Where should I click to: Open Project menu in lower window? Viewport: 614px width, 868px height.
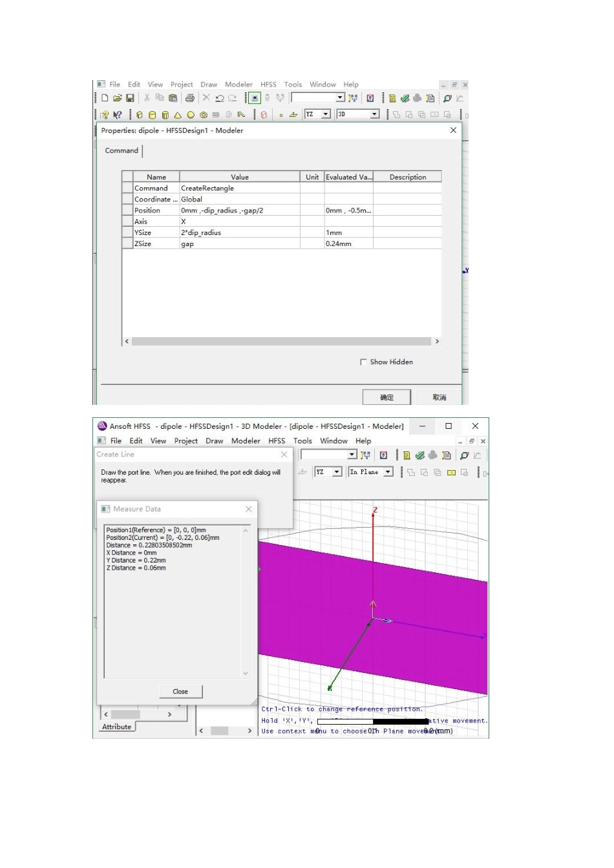pos(185,441)
